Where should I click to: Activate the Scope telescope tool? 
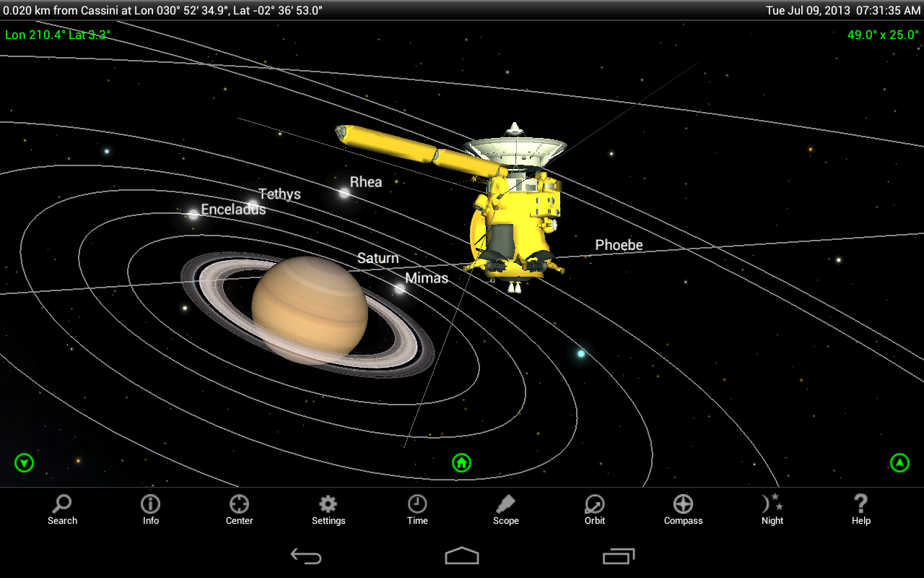click(x=506, y=509)
